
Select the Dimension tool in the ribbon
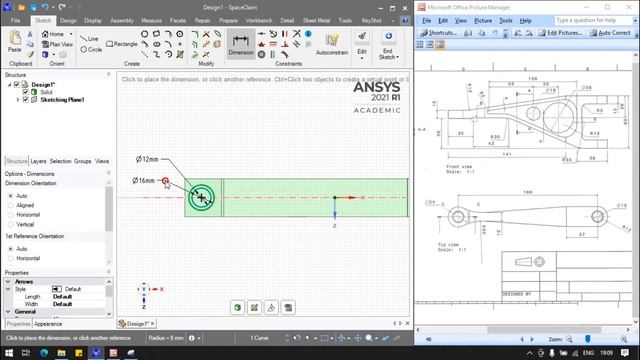tap(240, 44)
